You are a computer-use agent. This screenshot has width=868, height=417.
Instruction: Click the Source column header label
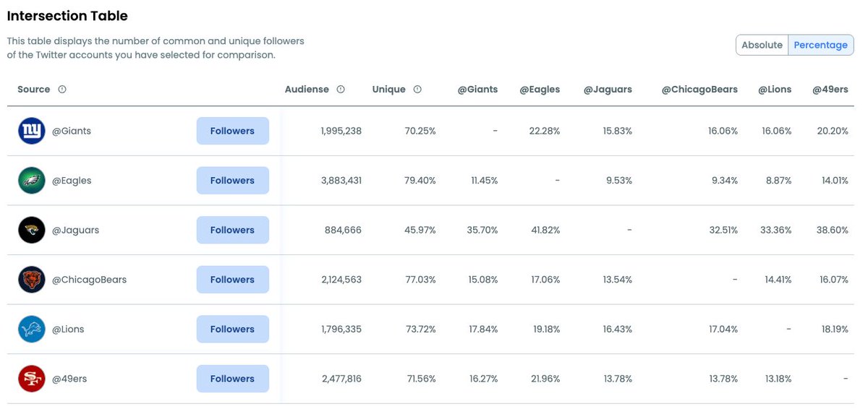pos(34,90)
